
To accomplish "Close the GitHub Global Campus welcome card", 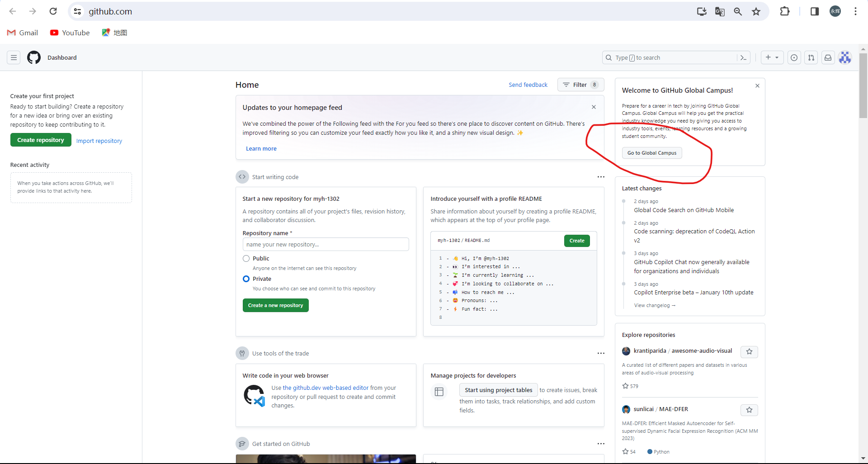I will pyautogui.click(x=757, y=85).
